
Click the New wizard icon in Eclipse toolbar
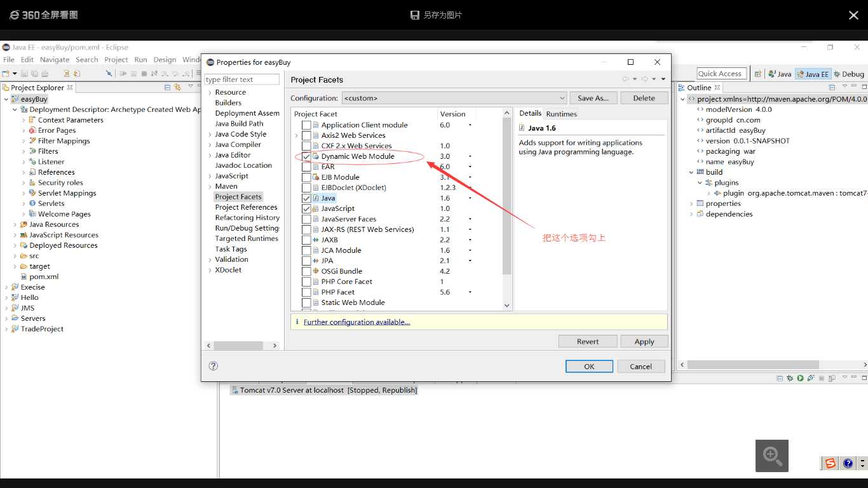point(6,74)
